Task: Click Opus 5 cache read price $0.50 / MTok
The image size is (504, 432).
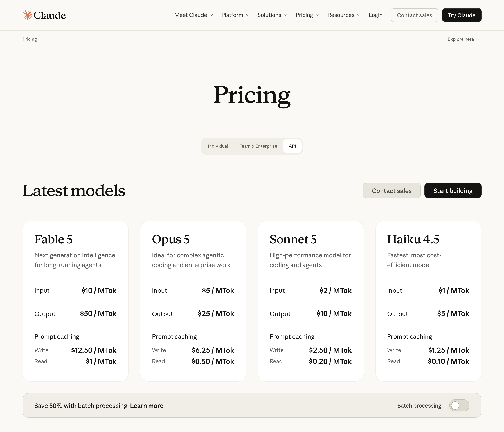Action: 213,361
